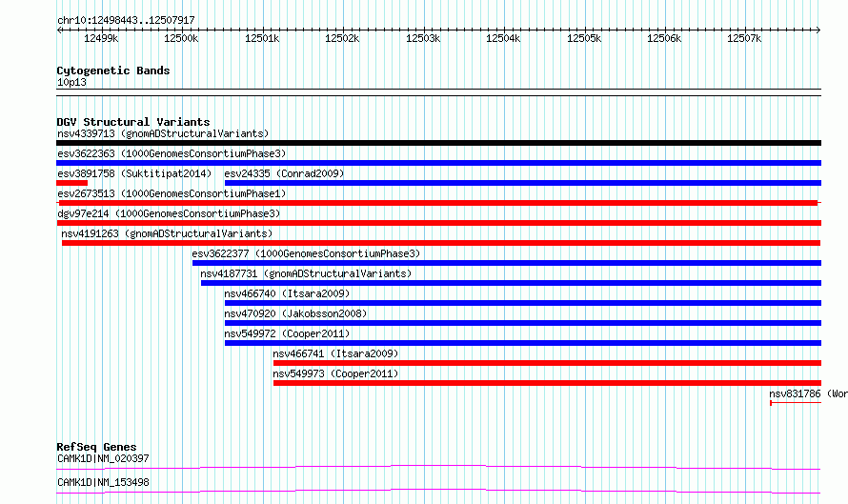Click the 12504k ruler tick label
The width and height of the screenshot is (848, 504).
[503, 38]
